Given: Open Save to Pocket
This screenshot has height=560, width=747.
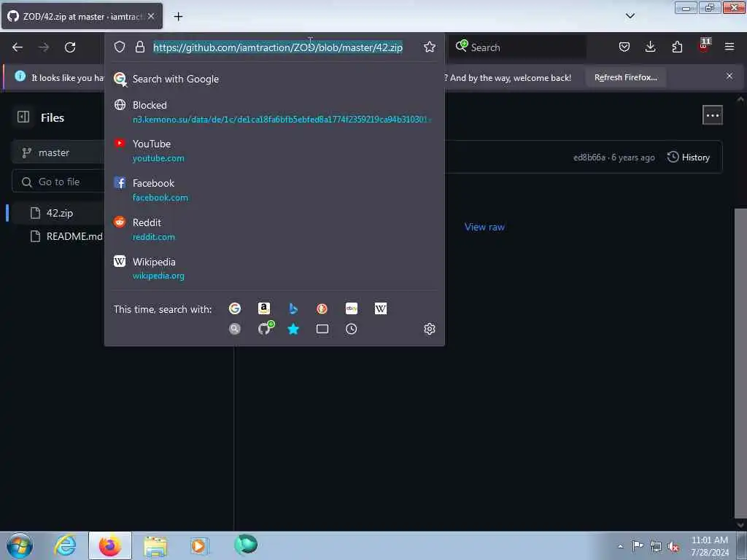Looking at the screenshot, I should pos(624,47).
